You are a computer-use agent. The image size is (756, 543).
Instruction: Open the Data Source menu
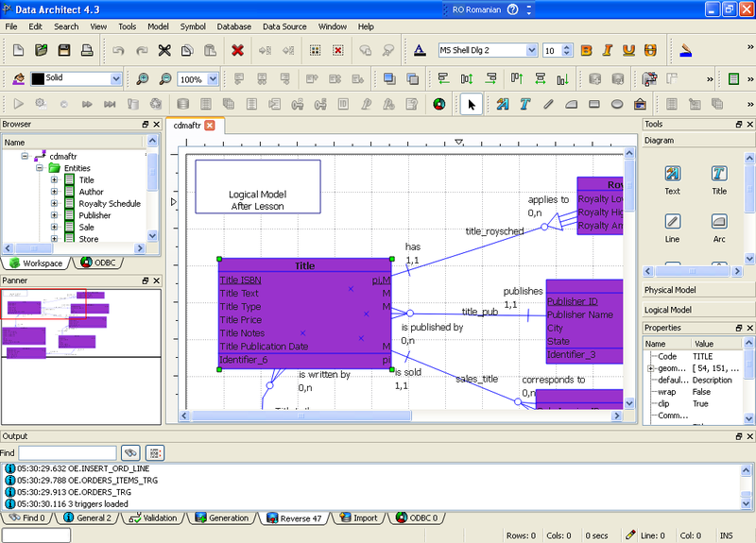click(x=284, y=26)
